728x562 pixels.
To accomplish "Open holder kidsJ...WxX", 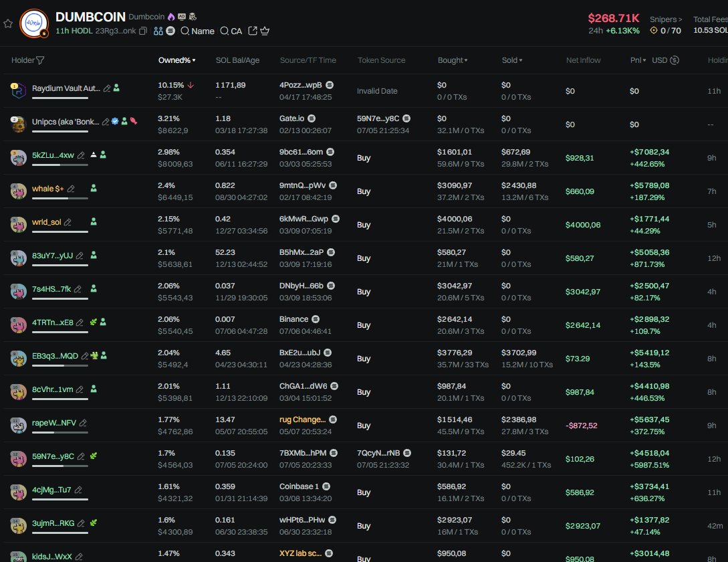I will click(52, 557).
